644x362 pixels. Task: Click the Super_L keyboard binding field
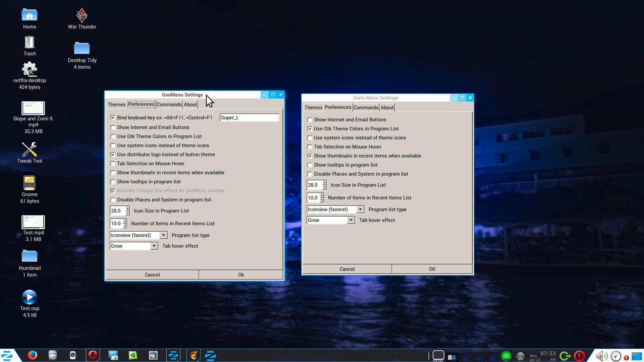249,118
